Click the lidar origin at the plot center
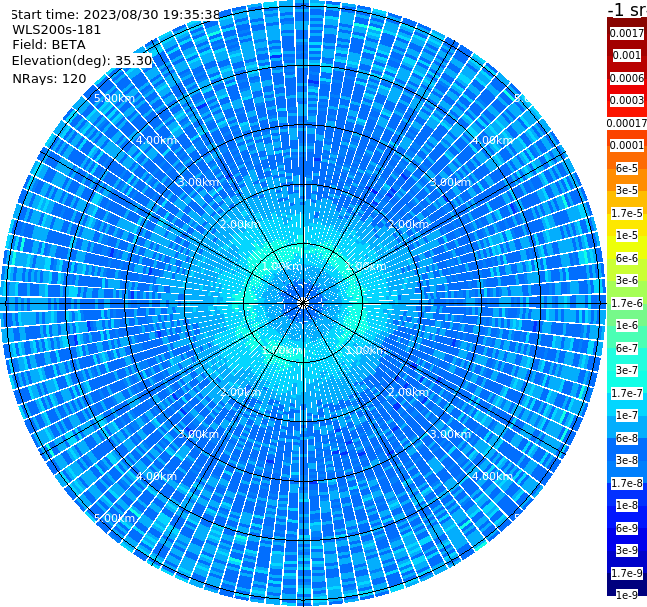647x607 pixels. 303,303
